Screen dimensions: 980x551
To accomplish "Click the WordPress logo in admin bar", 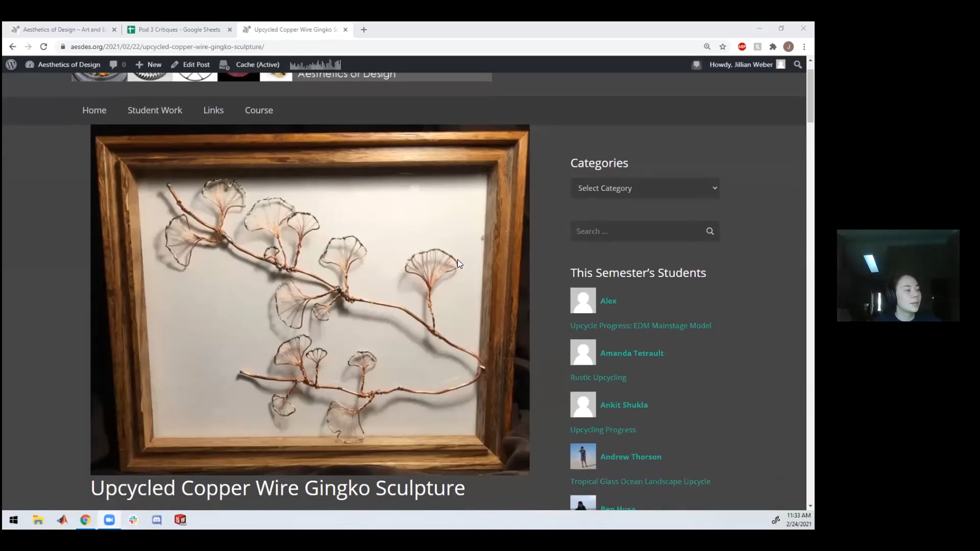I will click(x=11, y=64).
